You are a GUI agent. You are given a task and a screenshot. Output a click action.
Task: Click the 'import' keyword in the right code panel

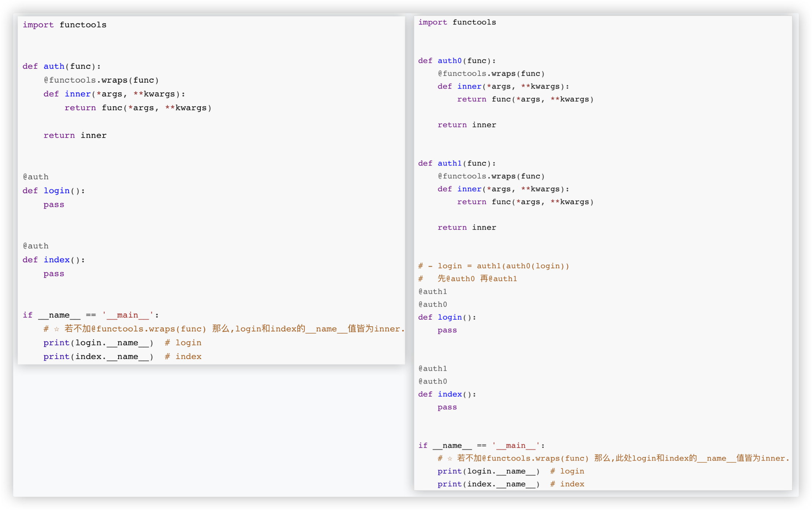[432, 22]
